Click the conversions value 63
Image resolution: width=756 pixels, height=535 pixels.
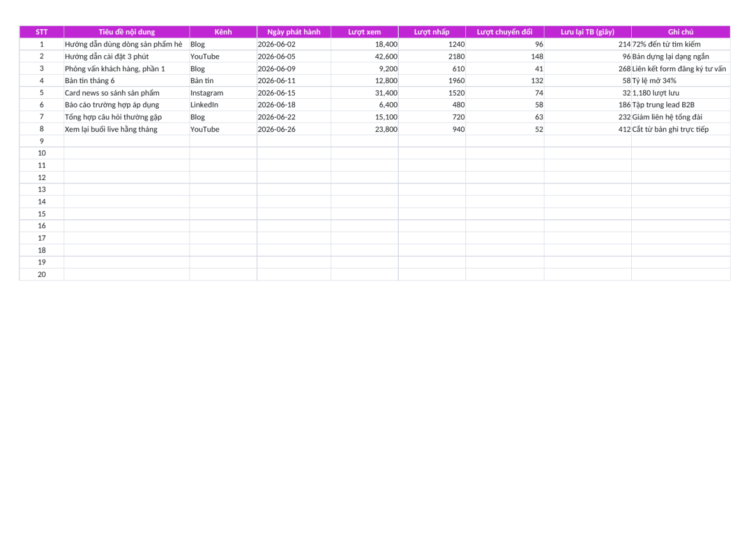click(x=505, y=117)
